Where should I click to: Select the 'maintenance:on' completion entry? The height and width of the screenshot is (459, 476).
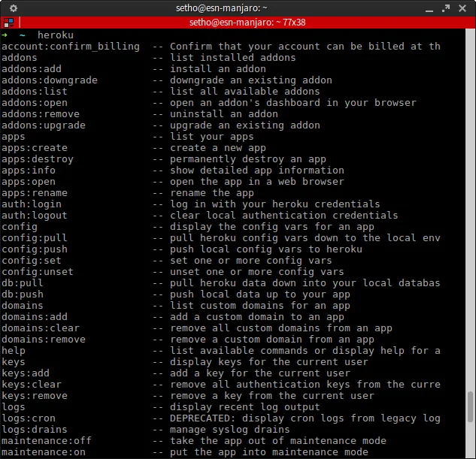click(44, 452)
